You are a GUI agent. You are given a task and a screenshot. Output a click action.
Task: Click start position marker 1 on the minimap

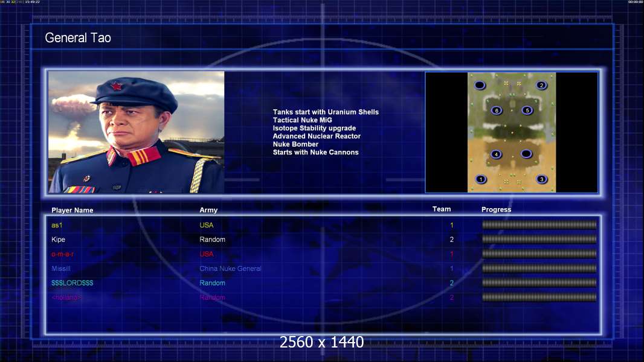pyautogui.click(x=480, y=179)
